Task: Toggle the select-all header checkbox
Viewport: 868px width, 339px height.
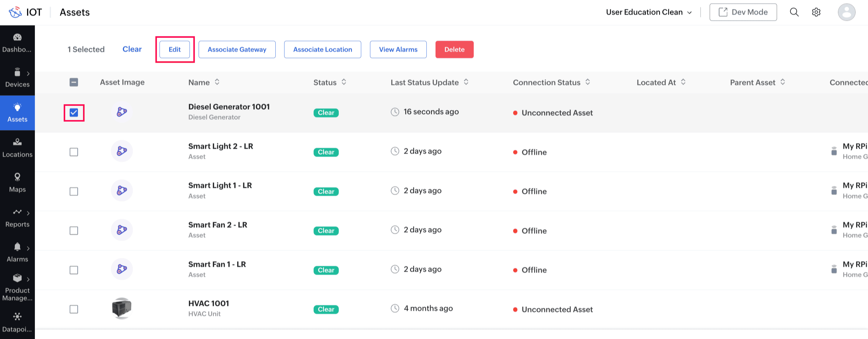Action: (74, 82)
